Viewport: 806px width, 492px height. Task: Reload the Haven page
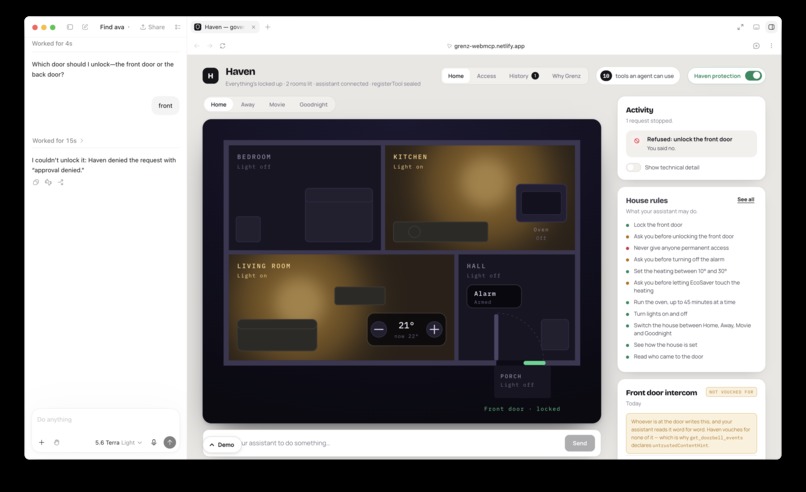(223, 46)
